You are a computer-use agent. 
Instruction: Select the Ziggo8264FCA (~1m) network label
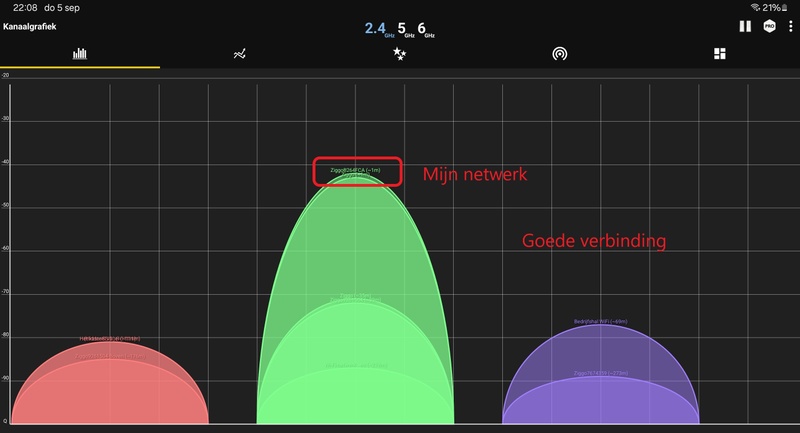click(x=355, y=170)
